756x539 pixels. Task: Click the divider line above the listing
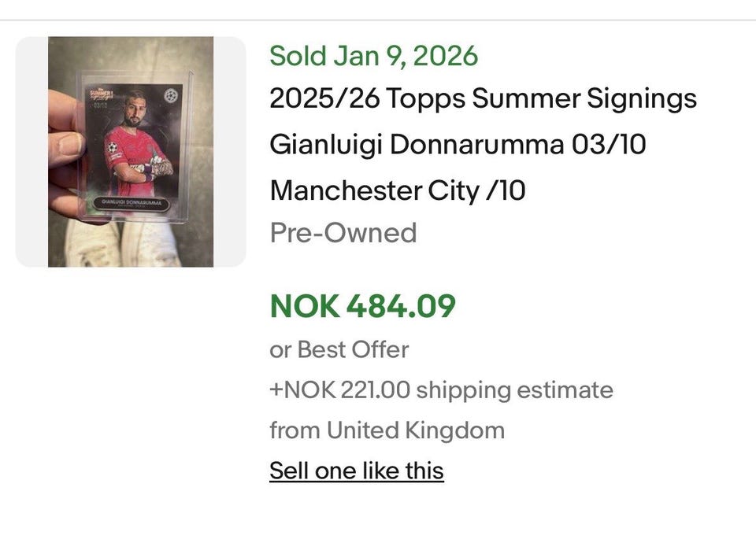click(378, 20)
